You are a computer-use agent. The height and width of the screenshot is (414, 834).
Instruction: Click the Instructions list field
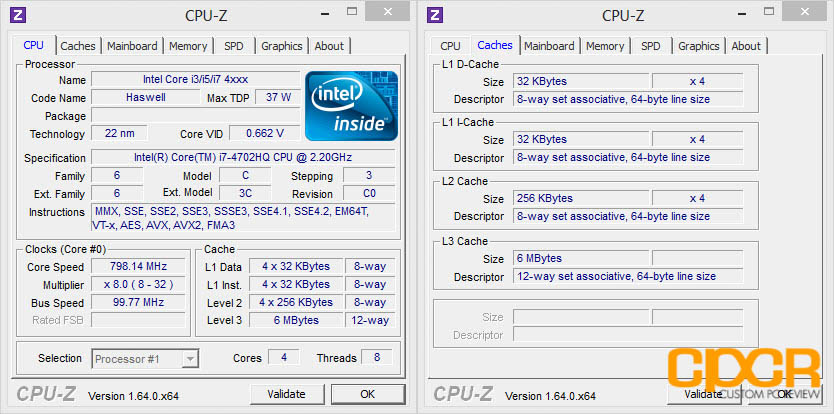(243, 218)
